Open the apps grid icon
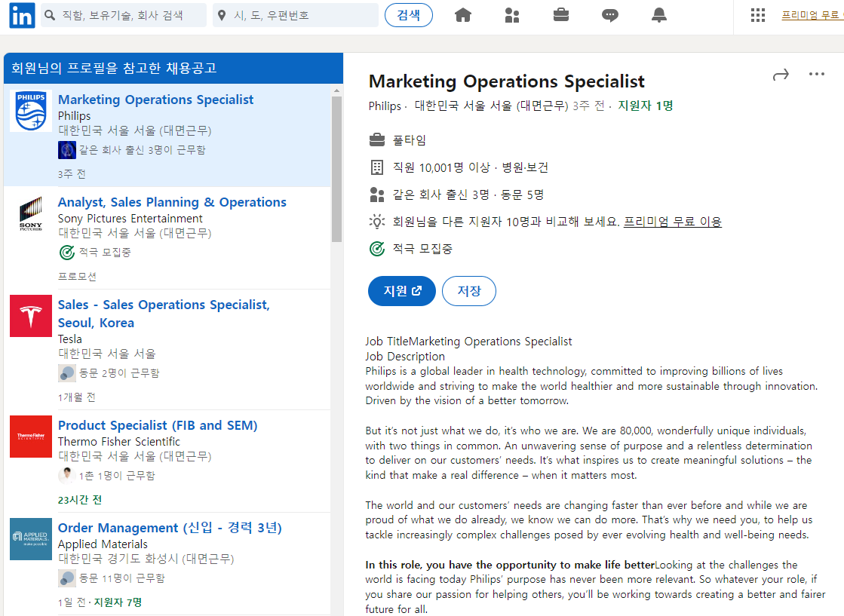 click(758, 15)
